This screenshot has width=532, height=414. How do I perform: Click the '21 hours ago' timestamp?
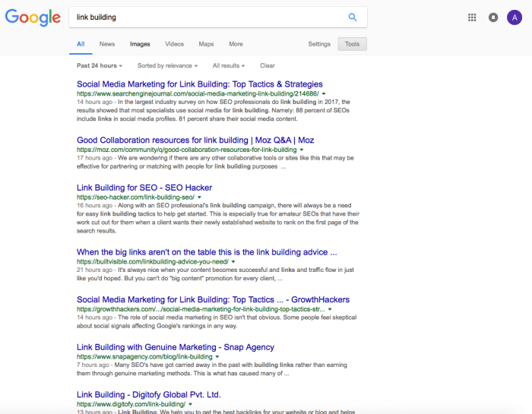pyautogui.click(x=94, y=270)
